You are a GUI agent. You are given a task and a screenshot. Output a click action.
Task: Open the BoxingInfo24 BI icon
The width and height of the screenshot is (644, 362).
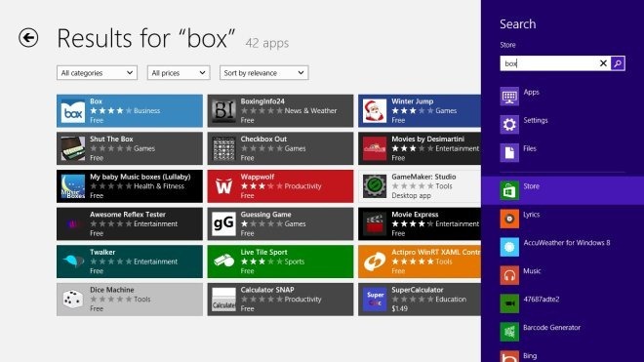point(223,111)
